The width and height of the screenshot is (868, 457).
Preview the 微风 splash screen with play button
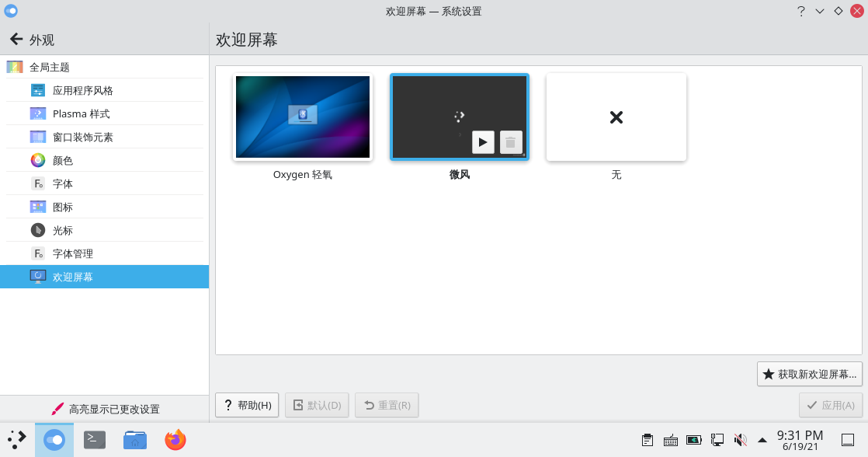(x=483, y=142)
